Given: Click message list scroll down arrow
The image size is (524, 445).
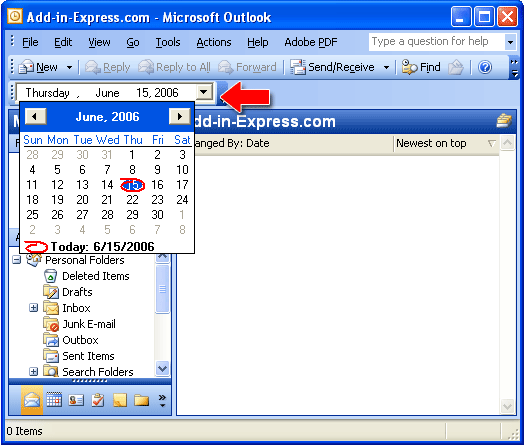Looking at the screenshot, I should 507,407.
